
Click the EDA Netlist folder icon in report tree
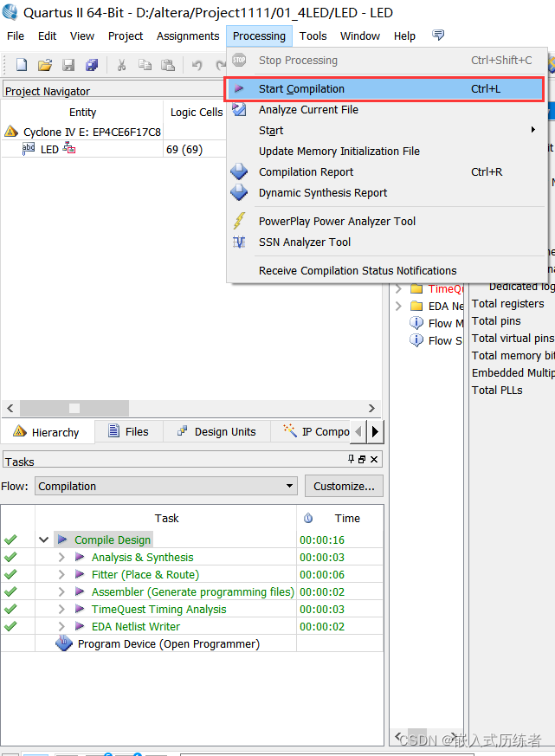pos(416,306)
